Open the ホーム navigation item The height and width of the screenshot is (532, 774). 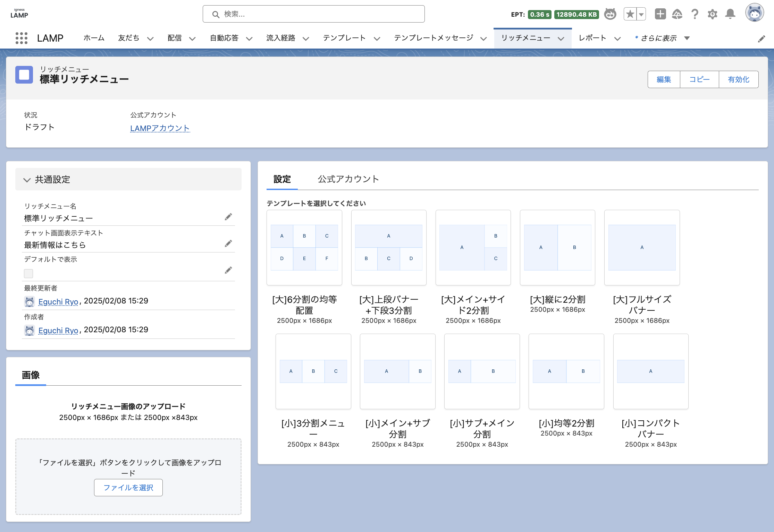click(94, 38)
